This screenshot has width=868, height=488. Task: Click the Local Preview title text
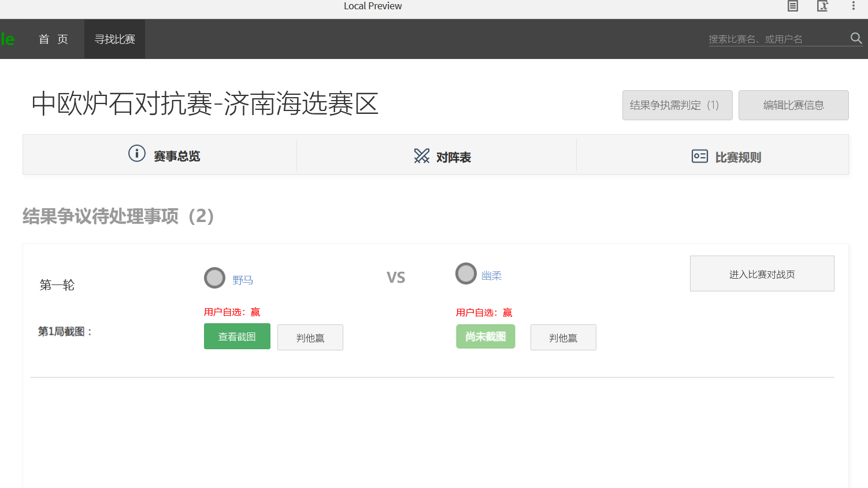[373, 6]
